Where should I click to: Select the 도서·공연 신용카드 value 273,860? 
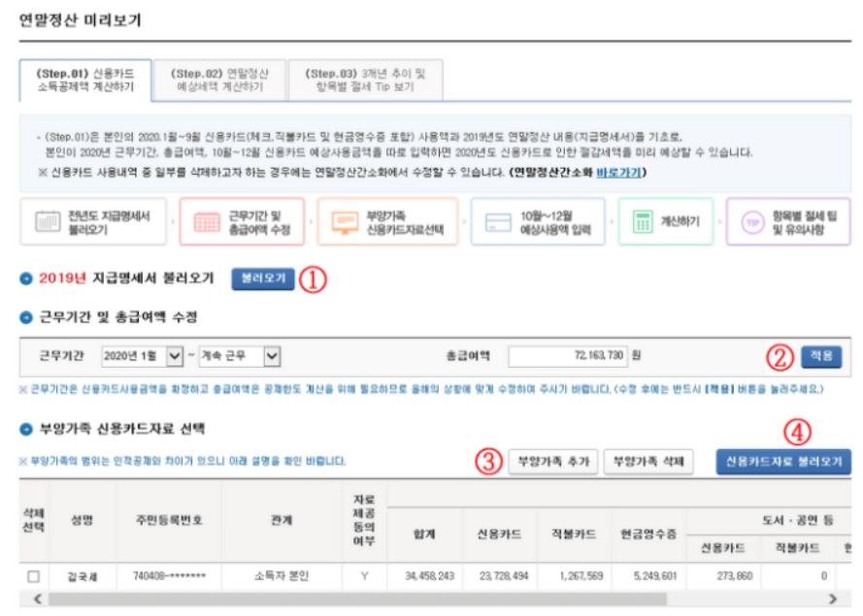click(735, 576)
